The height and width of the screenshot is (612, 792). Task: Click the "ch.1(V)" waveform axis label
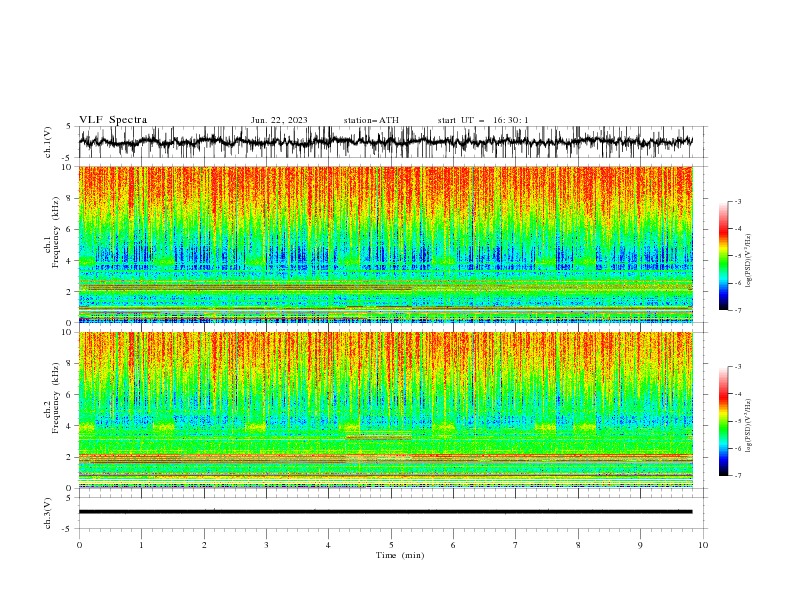click(48, 142)
